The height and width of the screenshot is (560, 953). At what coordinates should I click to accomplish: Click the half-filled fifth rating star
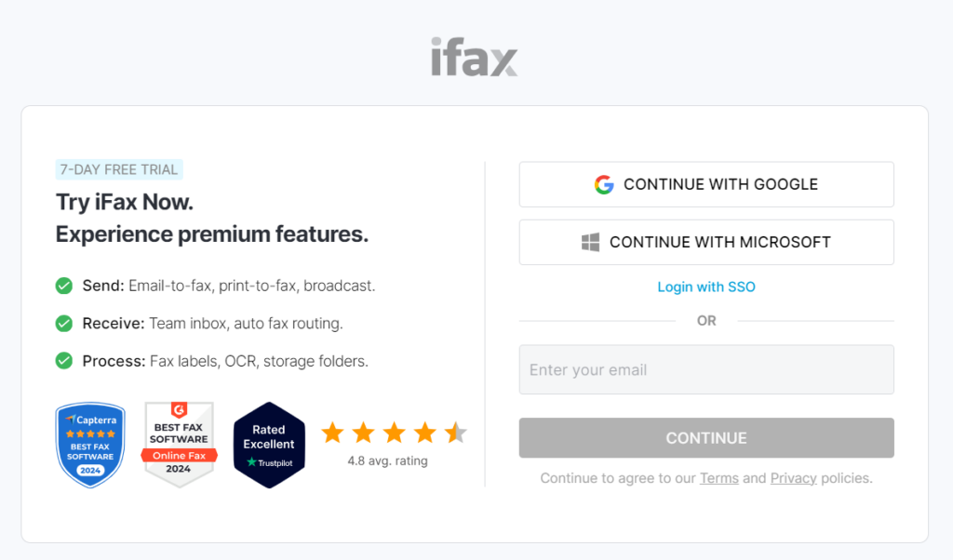click(455, 432)
